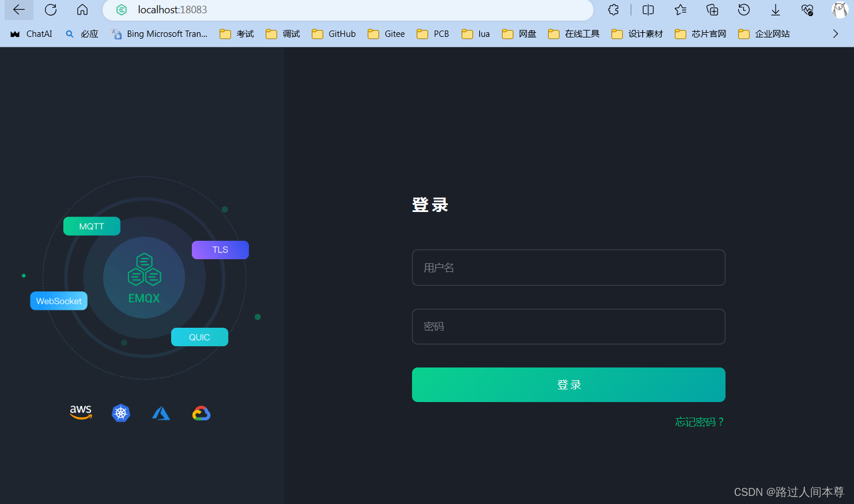Click the 密码 password input field
The width and height of the screenshot is (854, 504).
coord(568,327)
